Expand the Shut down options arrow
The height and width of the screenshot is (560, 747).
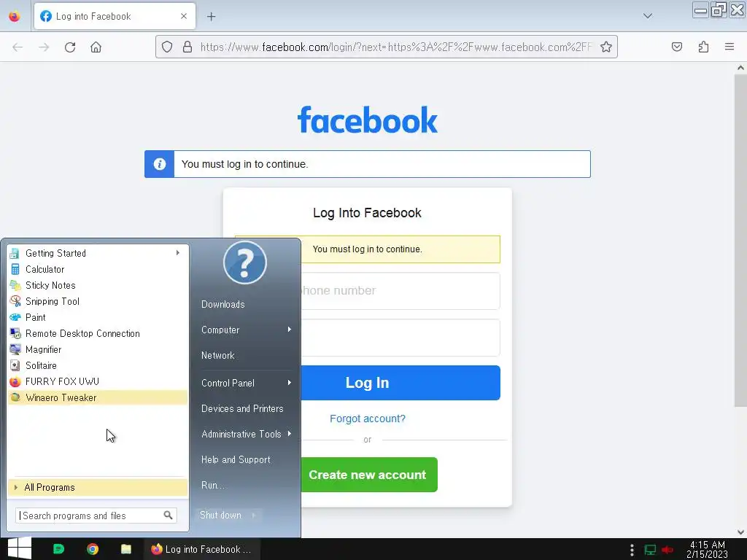pos(254,516)
